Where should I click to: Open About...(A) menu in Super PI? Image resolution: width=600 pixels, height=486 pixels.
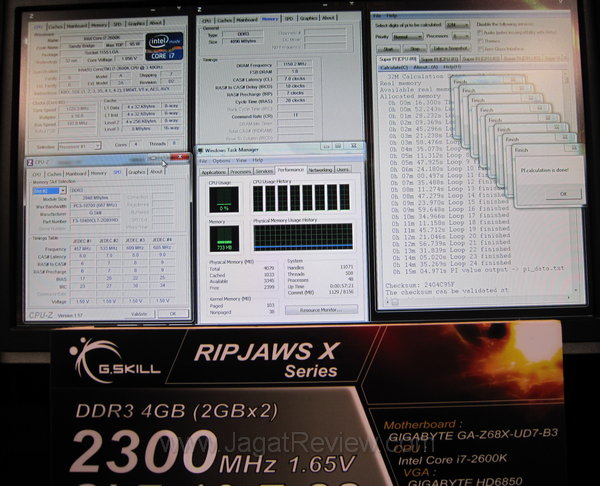[x=426, y=67]
